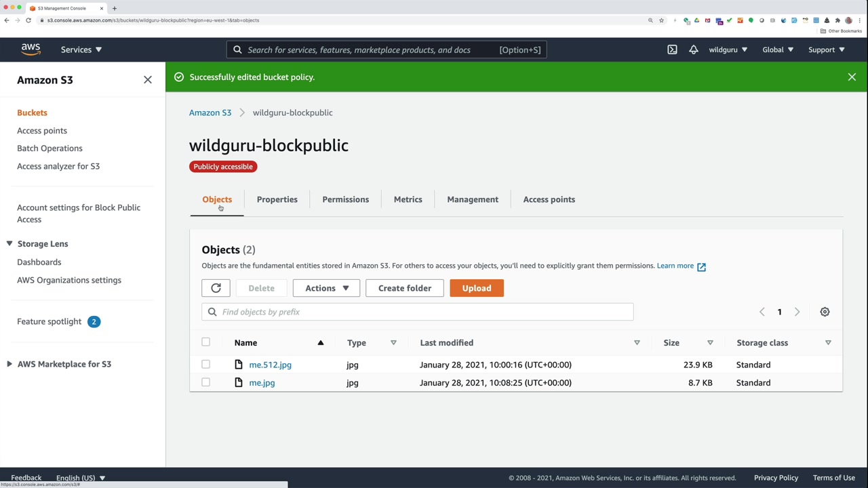Click the Create folder button

(x=405, y=288)
